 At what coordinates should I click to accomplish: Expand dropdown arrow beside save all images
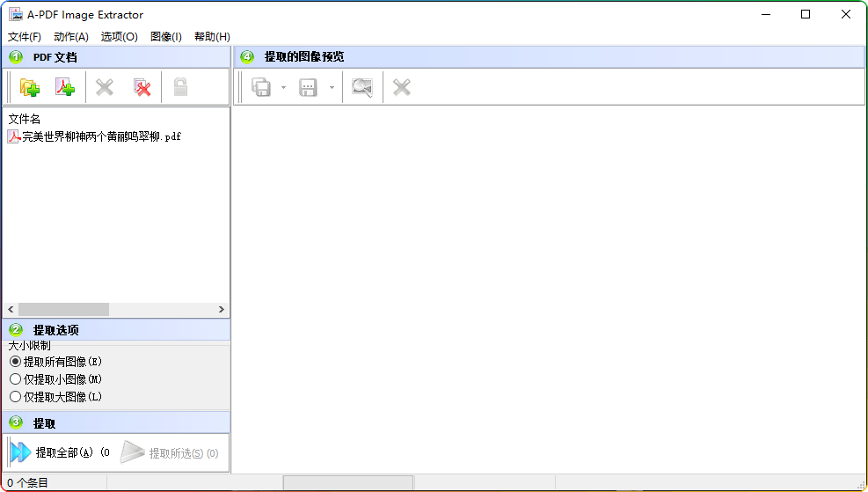[x=283, y=88]
